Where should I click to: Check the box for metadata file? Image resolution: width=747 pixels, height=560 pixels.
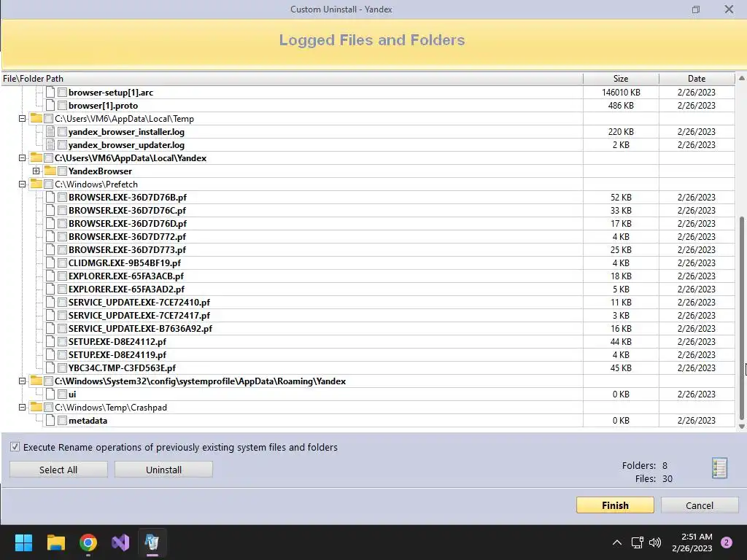click(x=62, y=421)
